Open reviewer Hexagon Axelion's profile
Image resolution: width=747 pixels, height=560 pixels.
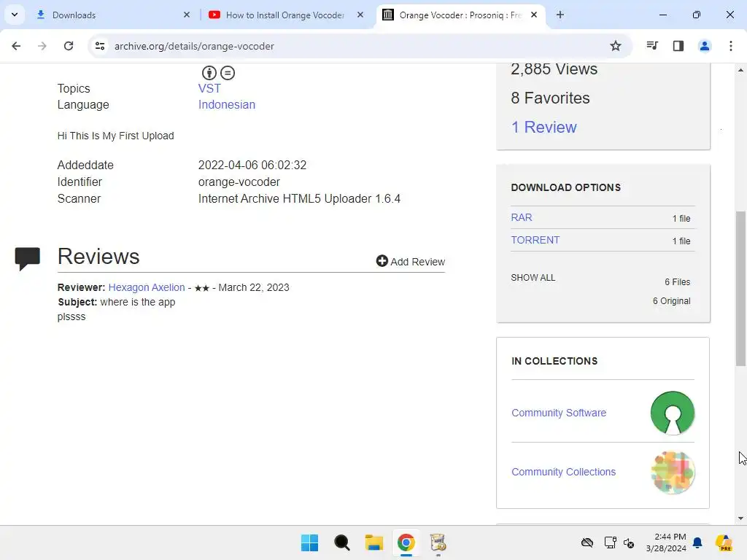coord(147,287)
